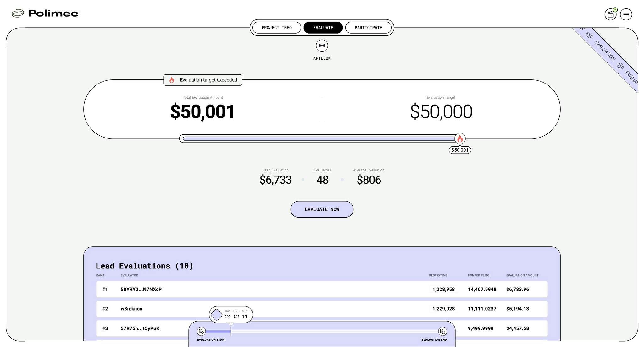Drag the evaluation timeline progress slider
Screen dimensions: 644x347
(231, 331)
